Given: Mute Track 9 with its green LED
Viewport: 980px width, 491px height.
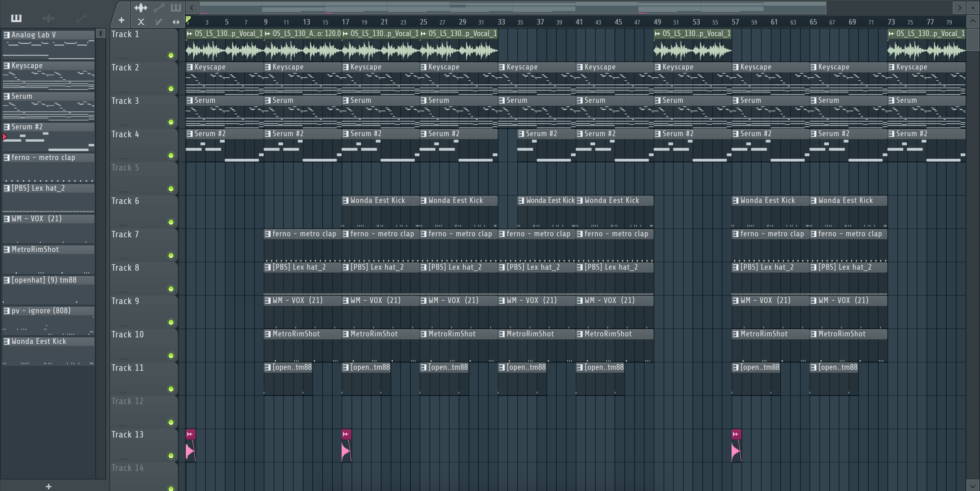Looking at the screenshot, I should [x=171, y=322].
